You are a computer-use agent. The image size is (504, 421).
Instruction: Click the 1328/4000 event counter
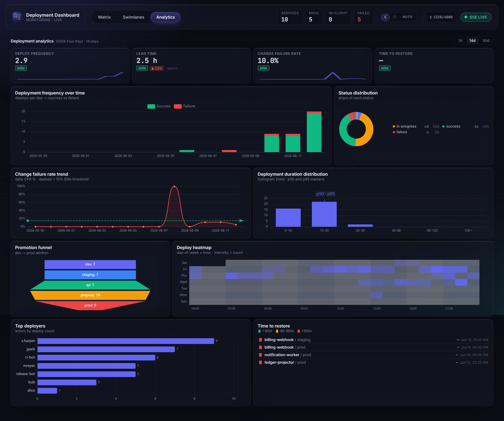441,17
